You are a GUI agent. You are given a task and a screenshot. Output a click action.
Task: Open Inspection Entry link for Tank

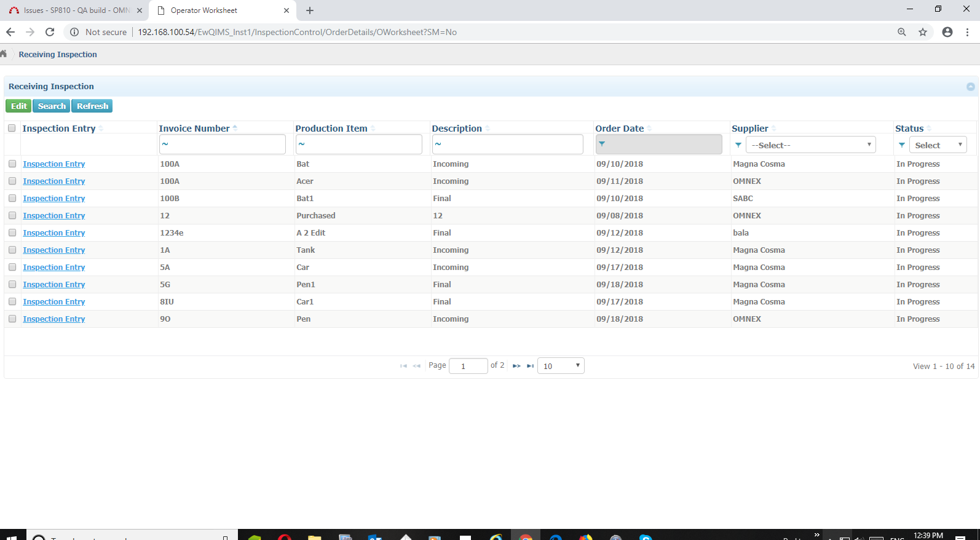(x=54, y=250)
